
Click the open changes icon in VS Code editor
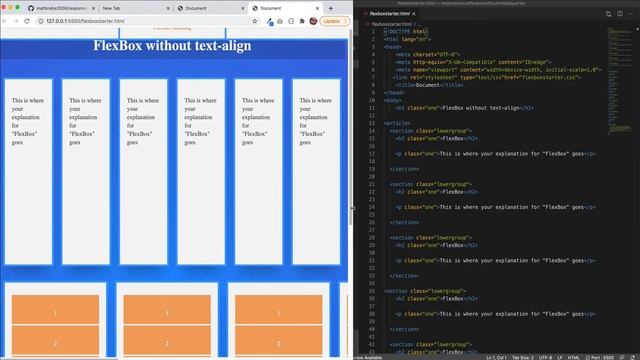[608, 13]
